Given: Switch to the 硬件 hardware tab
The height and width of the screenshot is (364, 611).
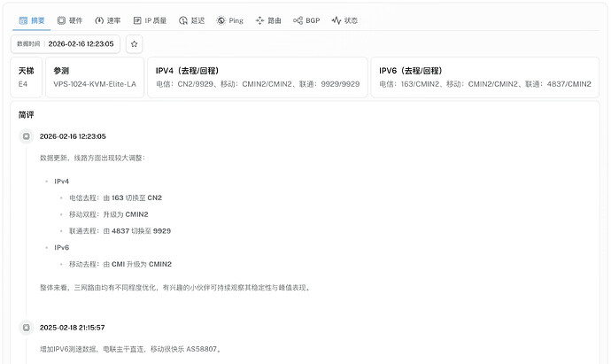Looking at the screenshot, I should click(x=70, y=20).
